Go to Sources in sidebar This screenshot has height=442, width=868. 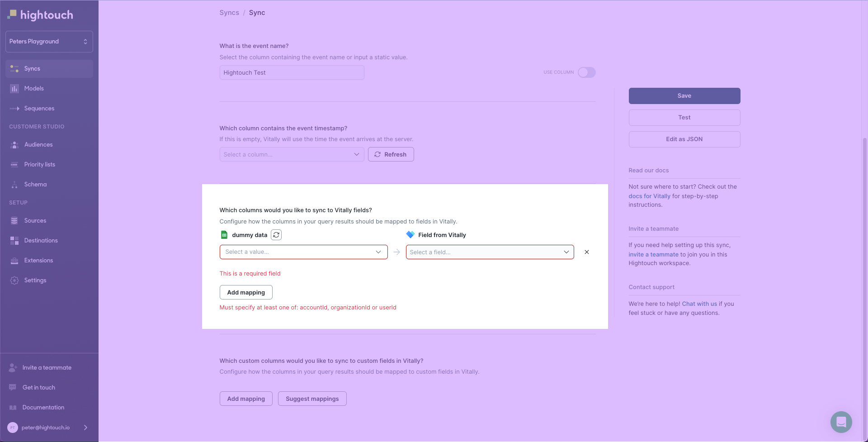[x=49, y=221]
